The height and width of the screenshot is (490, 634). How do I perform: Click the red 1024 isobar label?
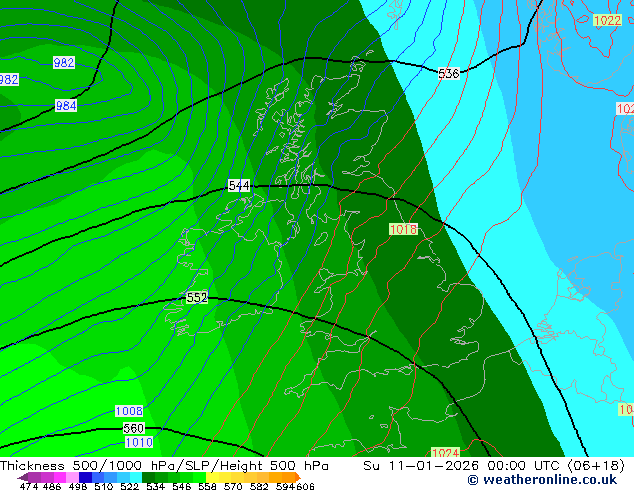(446, 452)
